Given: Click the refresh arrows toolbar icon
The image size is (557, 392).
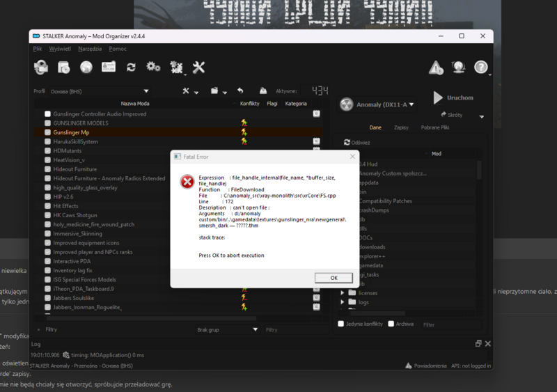Looking at the screenshot, I should tap(131, 68).
